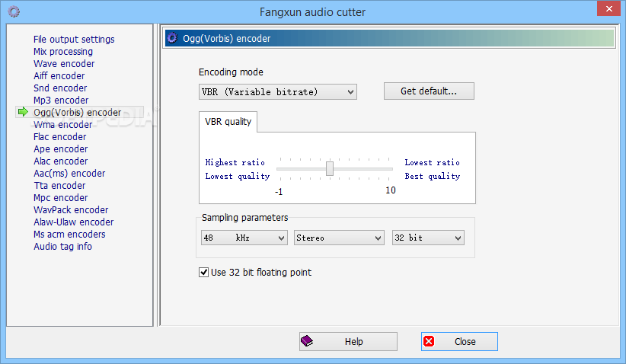Open Ms acm encoders settings
Image resolution: width=626 pixels, height=364 pixels.
click(69, 235)
